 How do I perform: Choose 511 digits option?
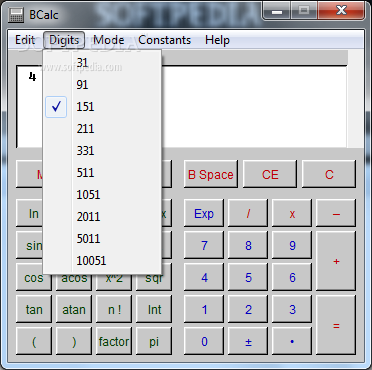coord(102,173)
